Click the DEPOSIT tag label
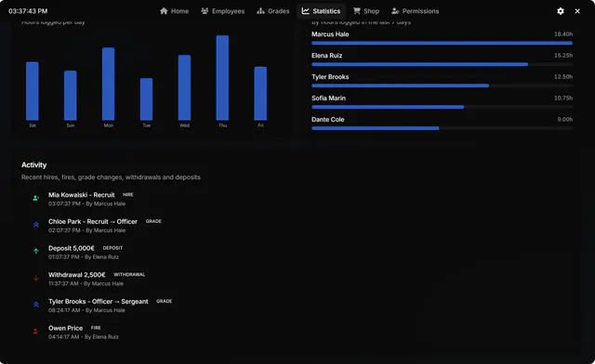The width and height of the screenshot is (595, 364). click(x=112, y=248)
